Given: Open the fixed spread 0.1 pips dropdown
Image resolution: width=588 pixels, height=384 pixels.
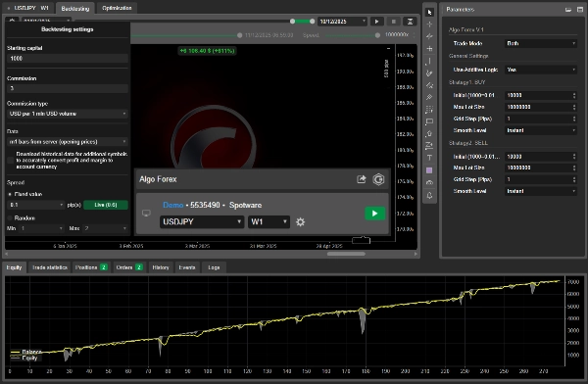Looking at the screenshot, I should pyautogui.click(x=36, y=205).
